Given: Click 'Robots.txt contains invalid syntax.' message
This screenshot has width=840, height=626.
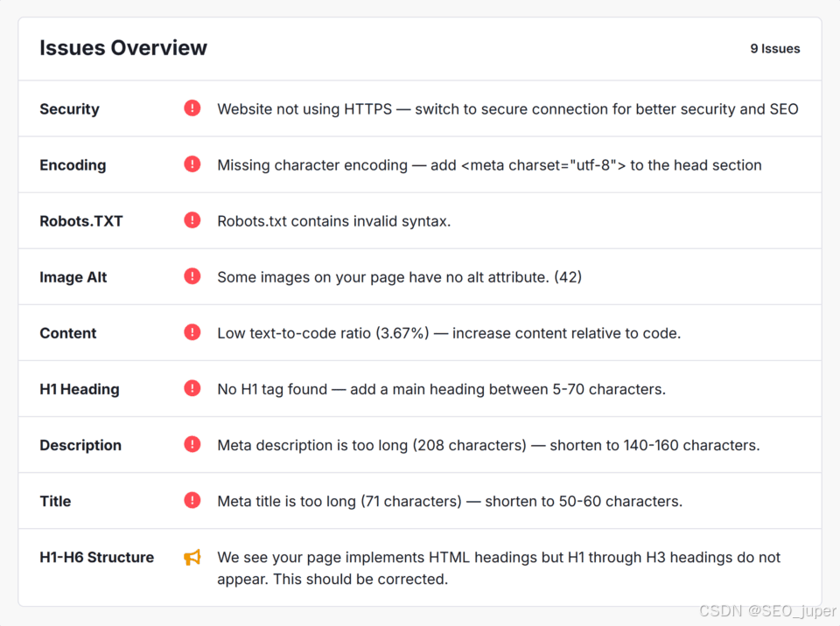Looking at the screenshot, I should point(333,221).
